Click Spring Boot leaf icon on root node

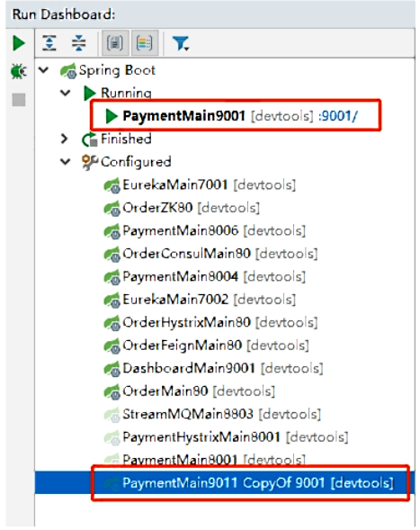pos(68,71)
